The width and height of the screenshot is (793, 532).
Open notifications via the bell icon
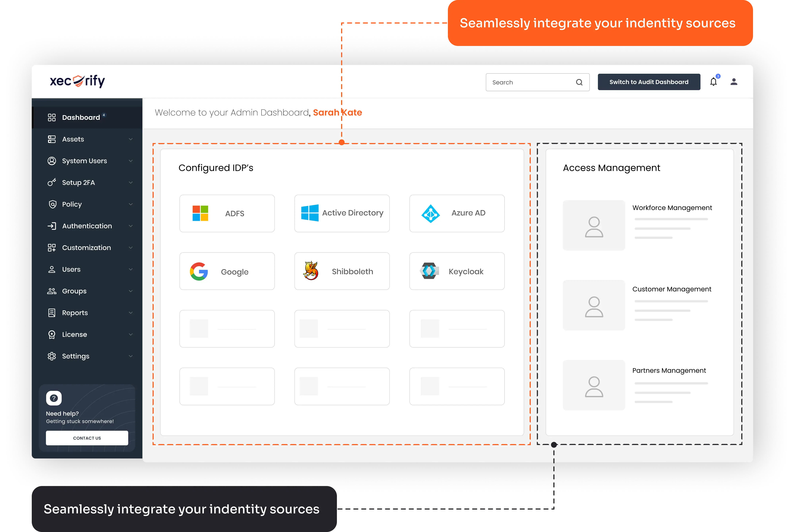(x=713, y=81)
